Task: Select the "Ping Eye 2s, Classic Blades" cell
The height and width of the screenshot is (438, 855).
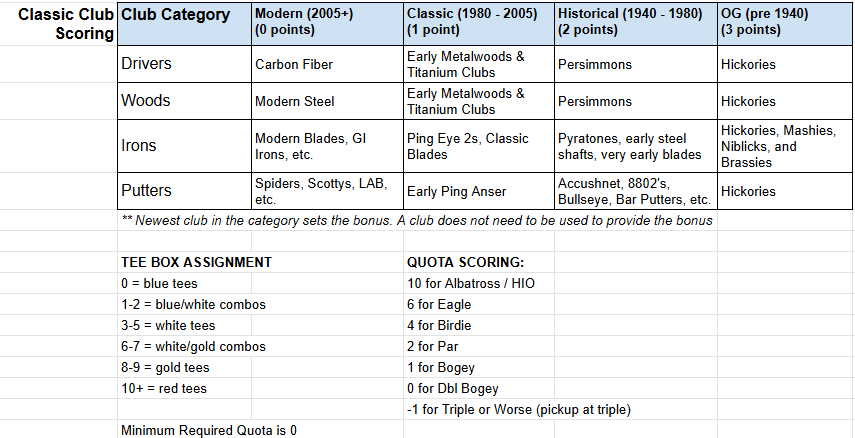Action: 479,146
